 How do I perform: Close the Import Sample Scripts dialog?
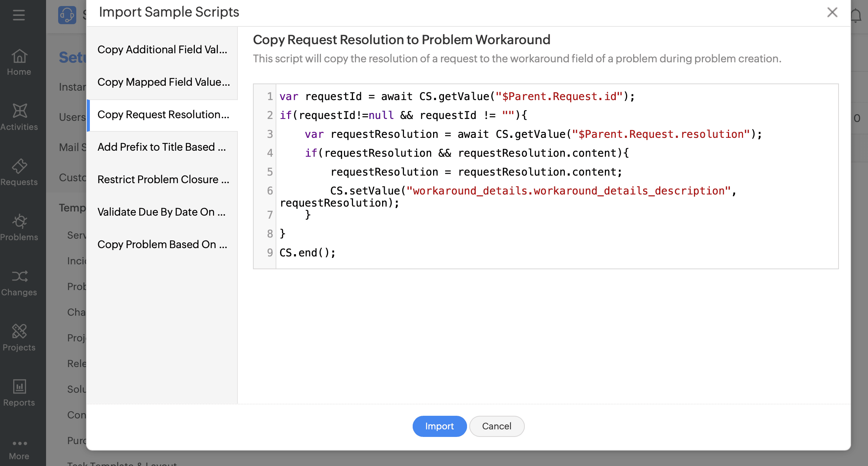click(x=832, y=12)
